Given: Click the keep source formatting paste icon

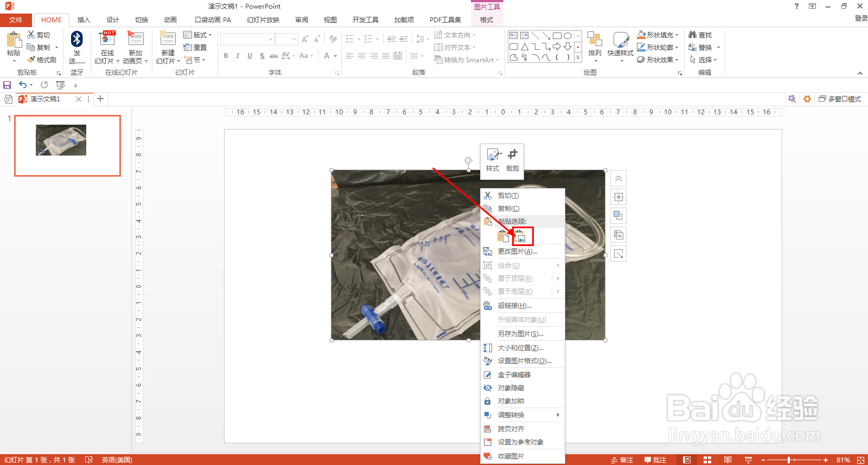Looking at the screenshot, I should (x=503, y=236).
